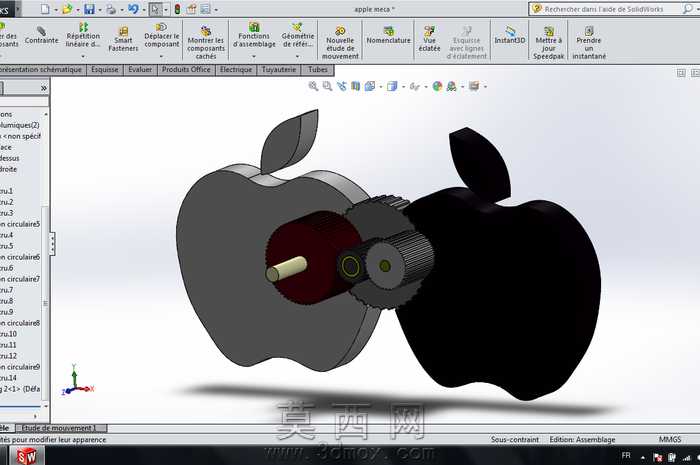Open the Etude de mouvement 1 tab
Image resolution: width=700 pixels, height=465 pixels.
[61, 428]
